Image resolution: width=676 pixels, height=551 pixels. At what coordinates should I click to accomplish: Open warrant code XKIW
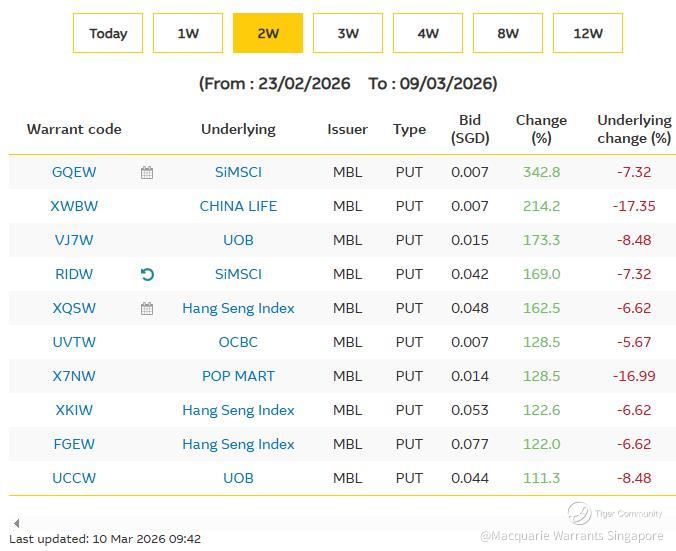coord(74,410)
